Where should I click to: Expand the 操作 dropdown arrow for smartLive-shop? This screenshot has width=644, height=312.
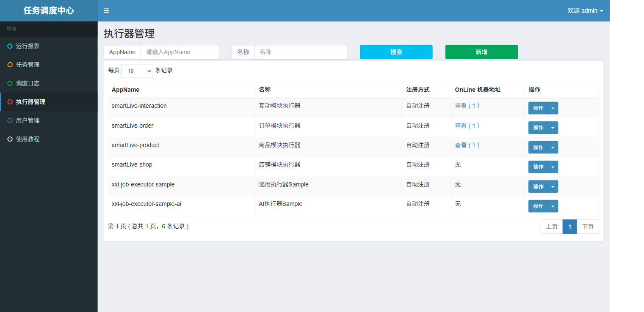click(553, 167)
